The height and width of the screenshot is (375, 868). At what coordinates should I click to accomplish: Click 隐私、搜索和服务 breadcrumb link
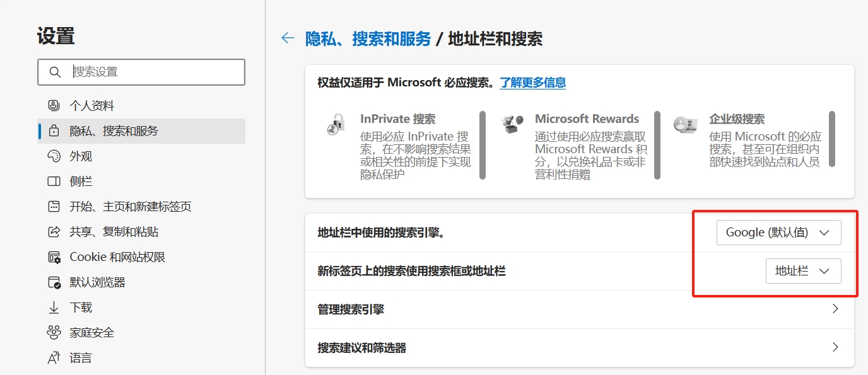tap(368, 38)
